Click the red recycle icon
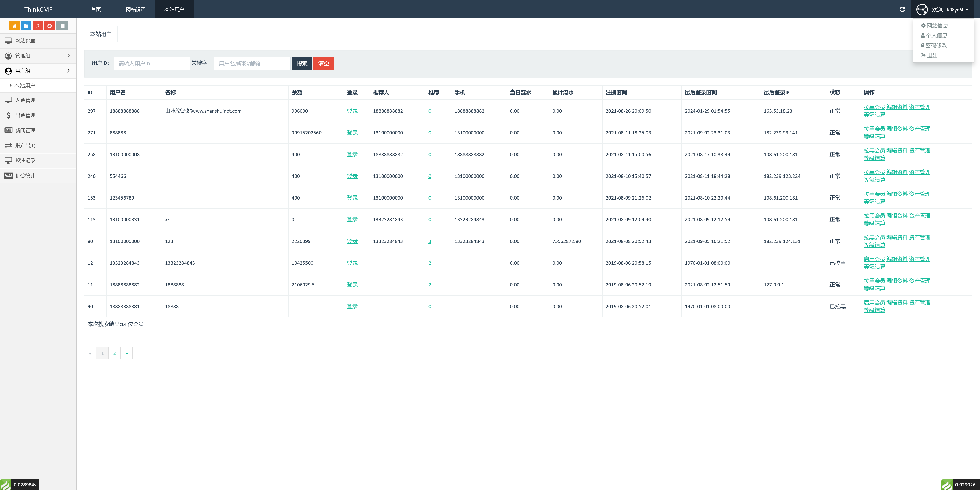 click(50, 26)
